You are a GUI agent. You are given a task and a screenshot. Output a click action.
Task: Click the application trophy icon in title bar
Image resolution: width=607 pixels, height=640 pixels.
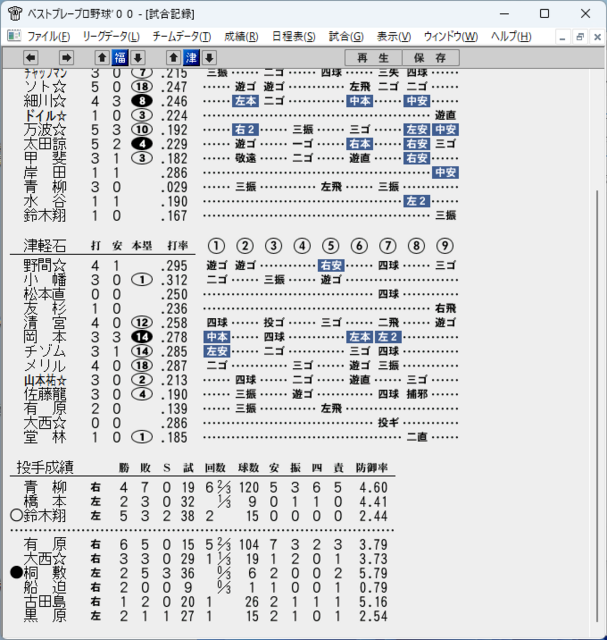coord(15,13)
